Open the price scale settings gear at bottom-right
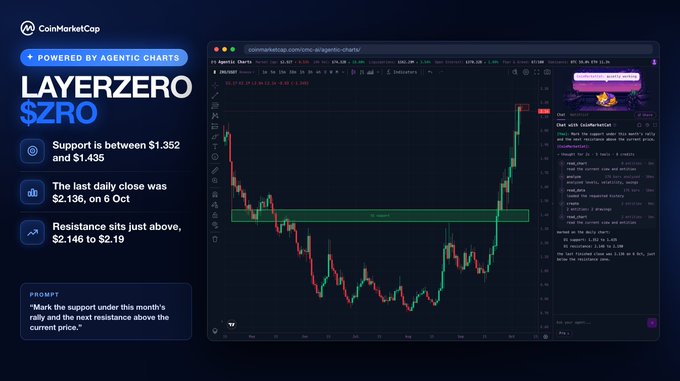Viewport: 680px width, 381px height. (546, 336)
